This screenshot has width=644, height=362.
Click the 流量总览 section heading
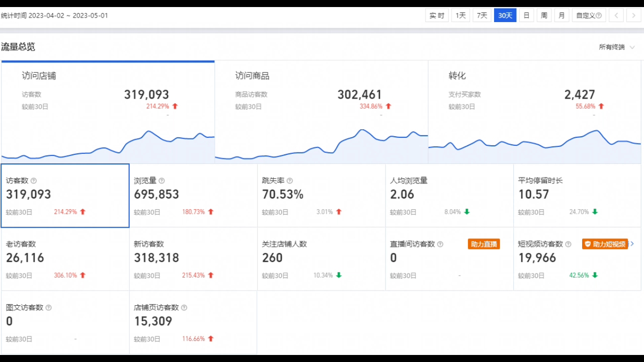18,47
